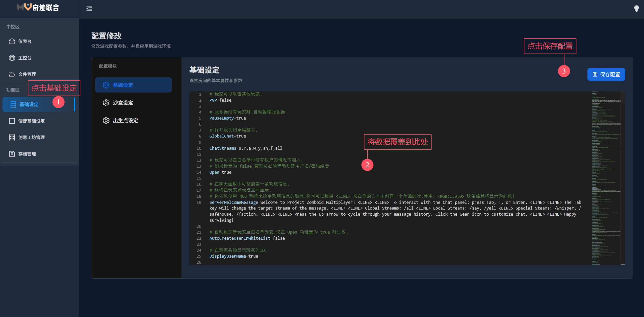Collapse the sidebar using the menu-fold icon
The width and height of the screenshot is (644, 317).
(89, 9)
